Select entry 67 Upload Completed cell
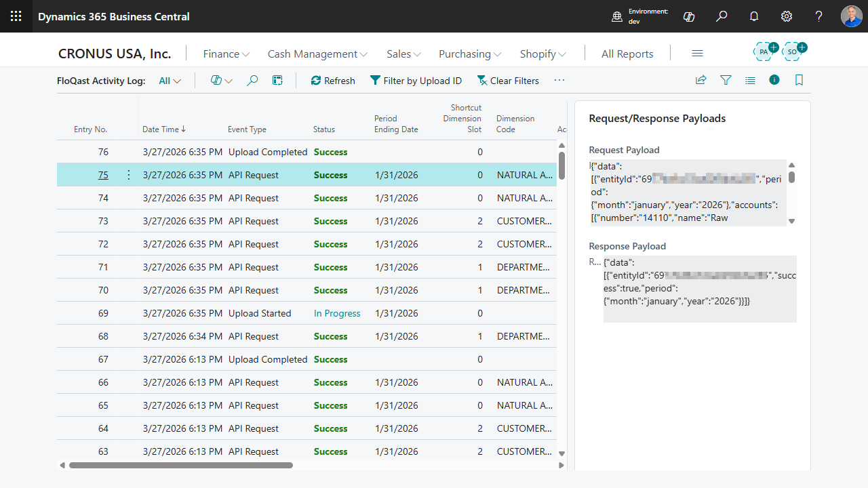This screenshot has width=868, height=488. tap(268, 359)
